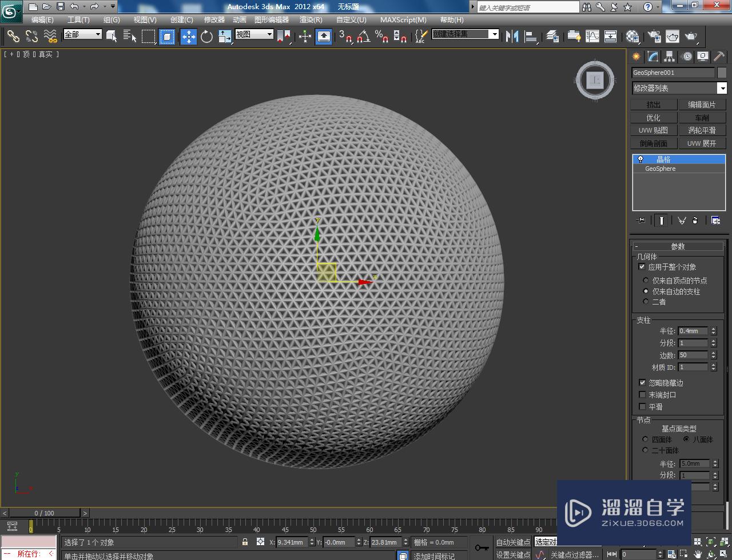Screen dimensions: 732x560
Task: Open the 帮助(H) menu
Action: pos(452,20)
